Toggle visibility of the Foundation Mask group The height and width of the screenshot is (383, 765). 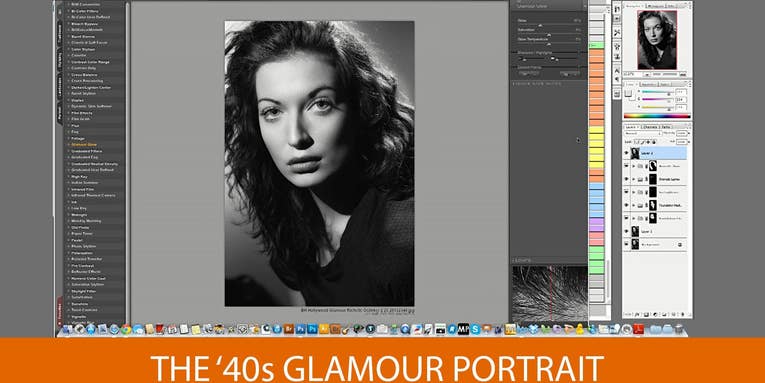(626, 205)
